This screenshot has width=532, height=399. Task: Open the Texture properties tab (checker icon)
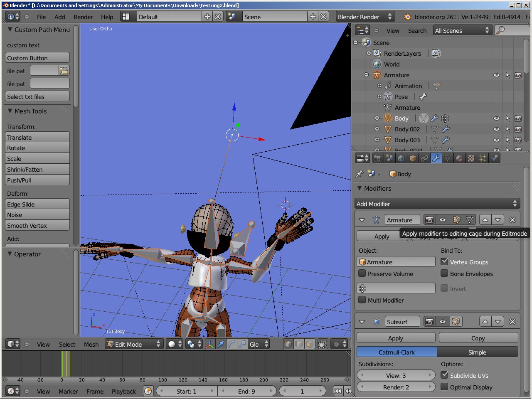[x=471, y=158]
